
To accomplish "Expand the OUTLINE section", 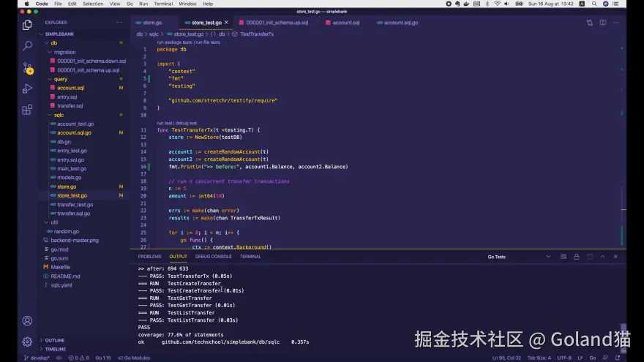I will (x=55, y=340).
